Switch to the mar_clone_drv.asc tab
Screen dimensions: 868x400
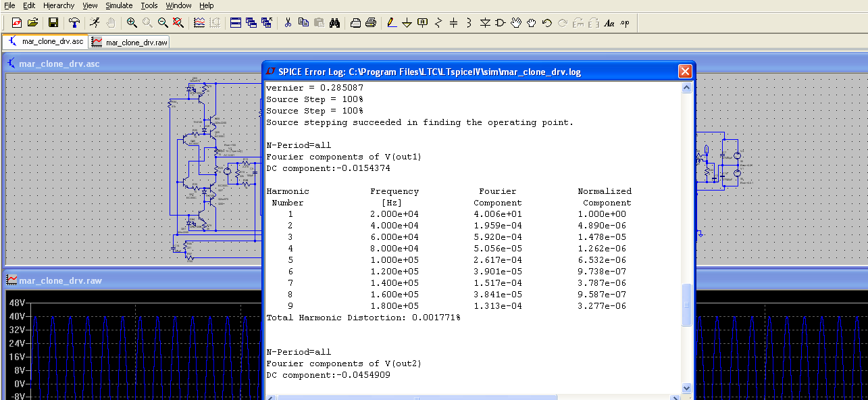coord(45,41)
